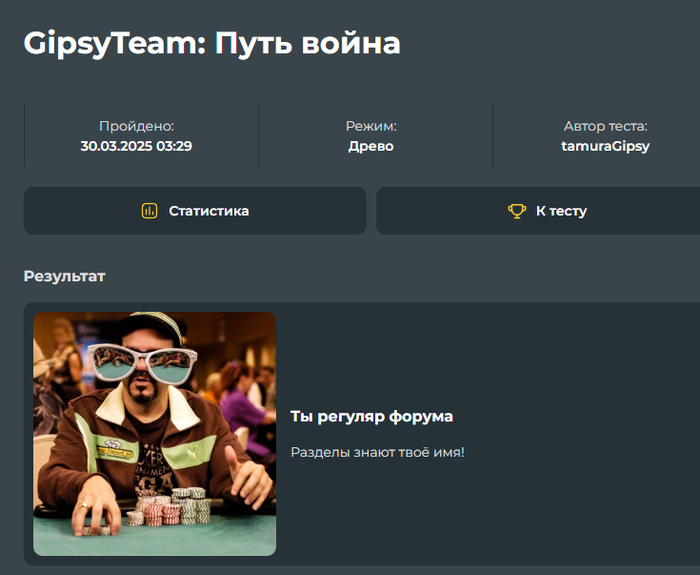This screenshot has width=700, height=575.
Task: Click the Автор теста: label
Action: 605,126
